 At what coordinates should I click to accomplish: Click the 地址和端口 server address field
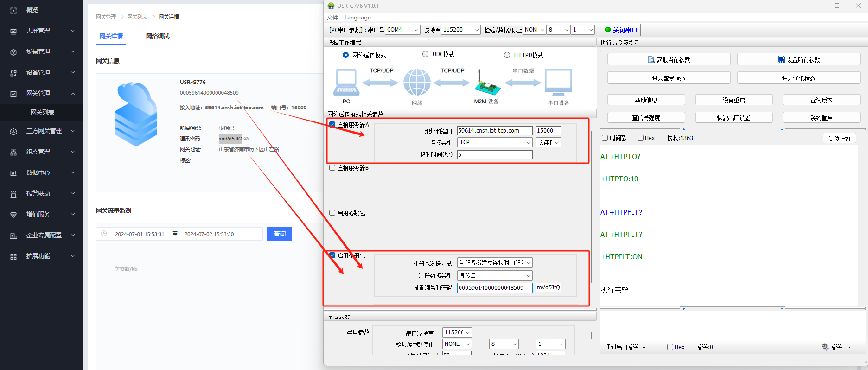click(494, 131)
